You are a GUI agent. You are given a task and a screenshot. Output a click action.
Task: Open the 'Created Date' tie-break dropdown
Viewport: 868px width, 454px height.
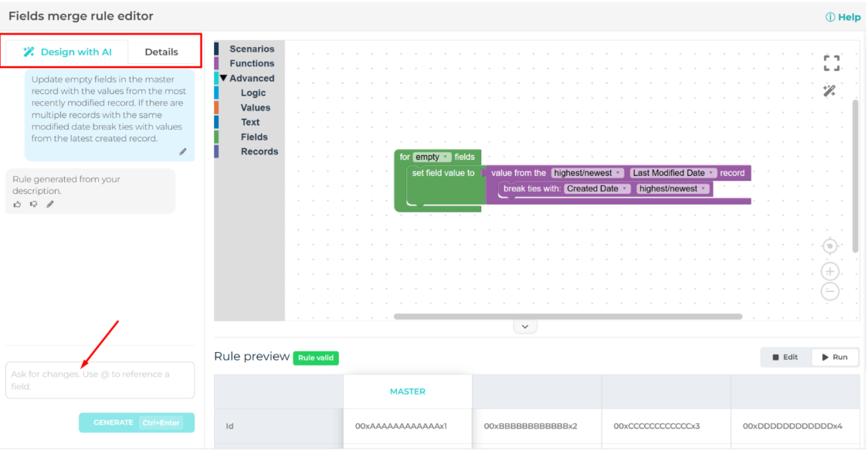pos(597,189)
